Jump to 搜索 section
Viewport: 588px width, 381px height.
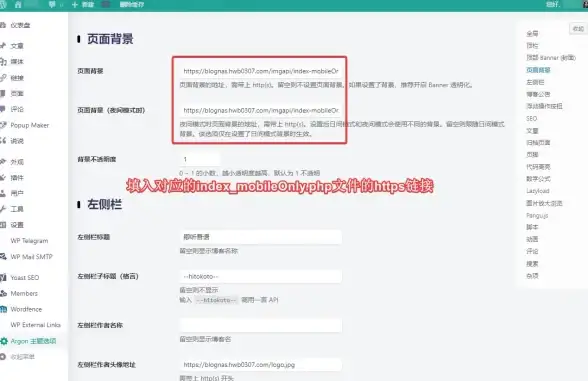pyautogui.click(x=532, y=264)
